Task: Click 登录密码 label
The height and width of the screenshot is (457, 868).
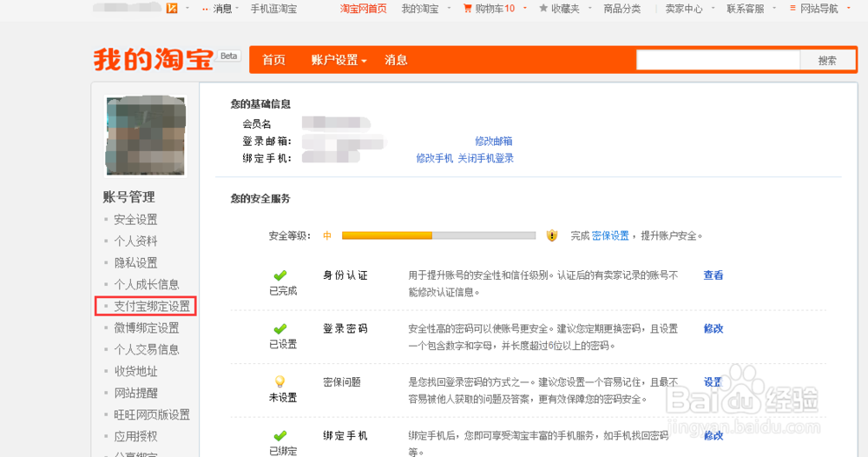Action: (345, 328)
